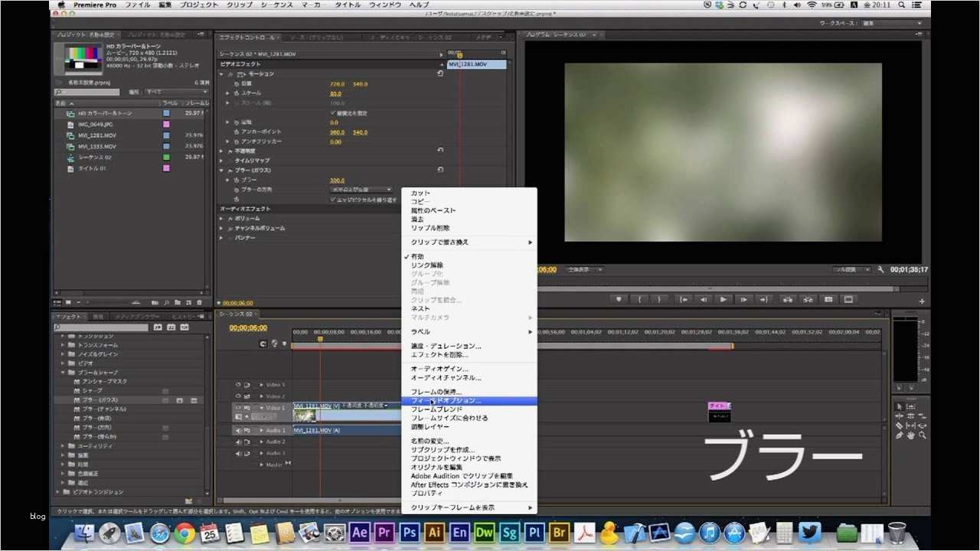Choose Frame Blend in the context menu
Screen dimensions: 980x551
click(x=469, y=409)
